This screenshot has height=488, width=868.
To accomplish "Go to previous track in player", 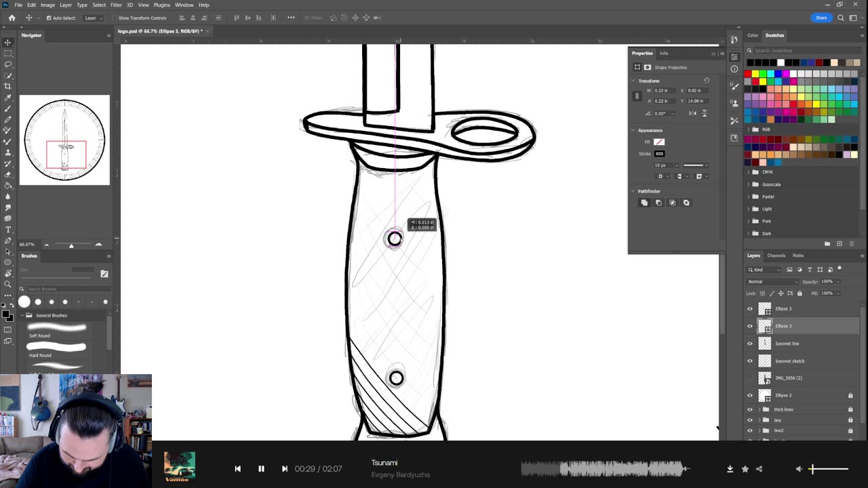I will click(237, 468).
